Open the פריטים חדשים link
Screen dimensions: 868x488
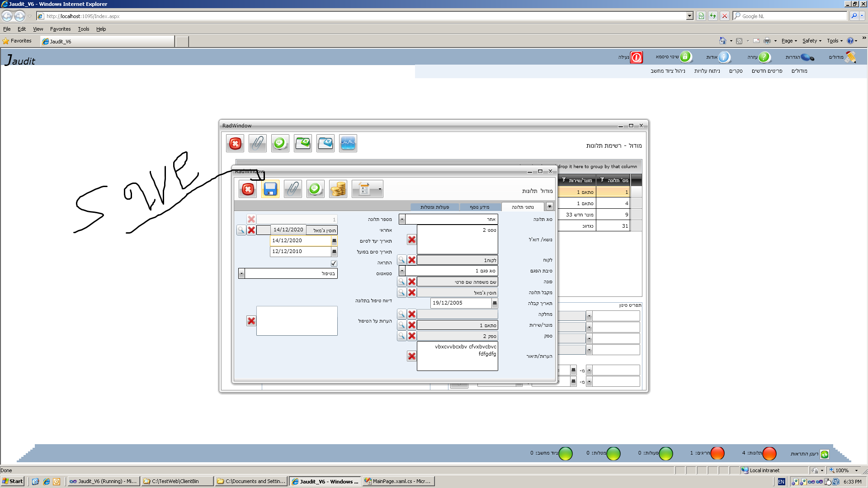coord(767,71)
